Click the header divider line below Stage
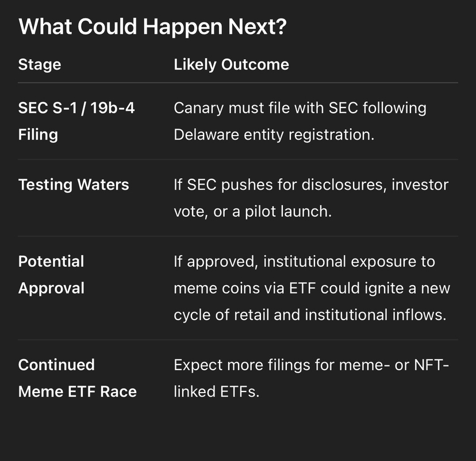Screen dimensions: 476x461 pyautogui.click(x=238, y=83)
